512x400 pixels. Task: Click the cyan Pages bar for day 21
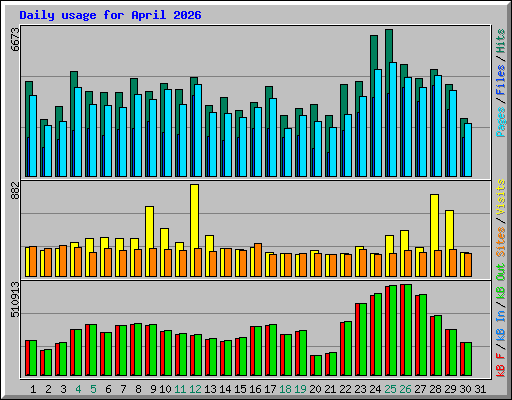[333, 152]
